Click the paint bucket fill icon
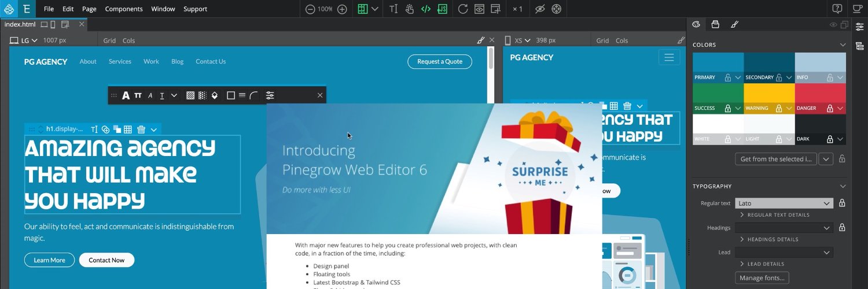Screen dimensions: 868x289 [x=214, y=95]
